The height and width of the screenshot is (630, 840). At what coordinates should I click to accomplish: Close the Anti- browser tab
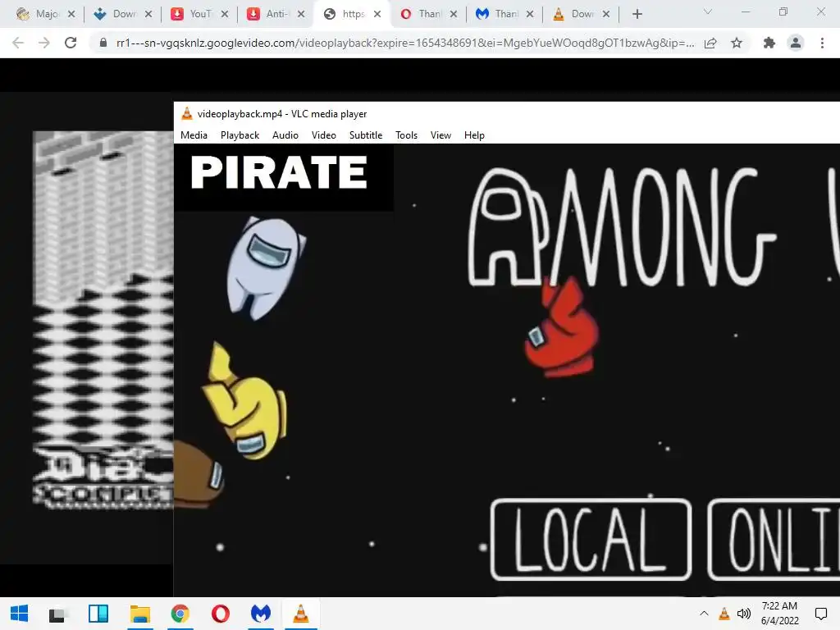pyautogui.click(x=301, y=14)
